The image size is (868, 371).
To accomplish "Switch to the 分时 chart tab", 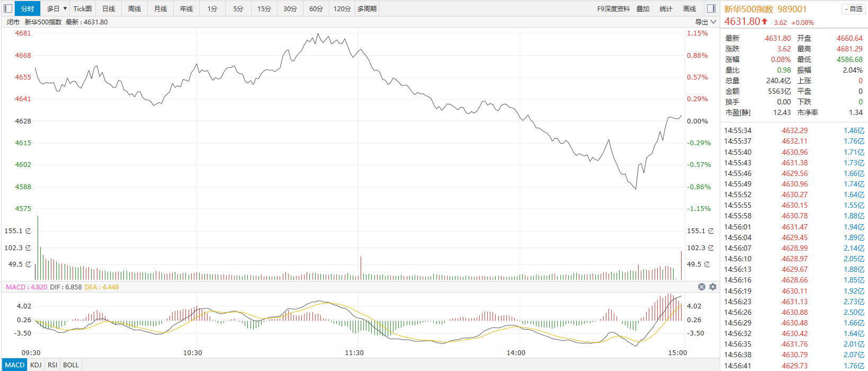I will pos(28,8).
